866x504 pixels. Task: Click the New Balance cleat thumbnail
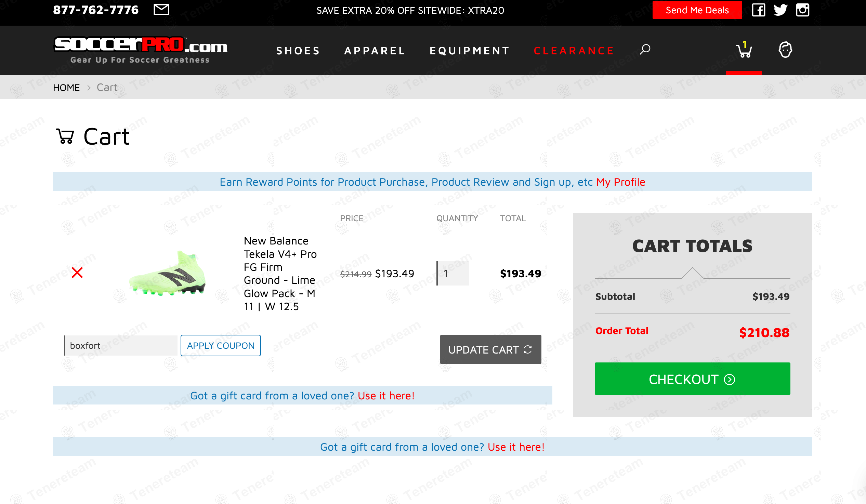point(167,273)
